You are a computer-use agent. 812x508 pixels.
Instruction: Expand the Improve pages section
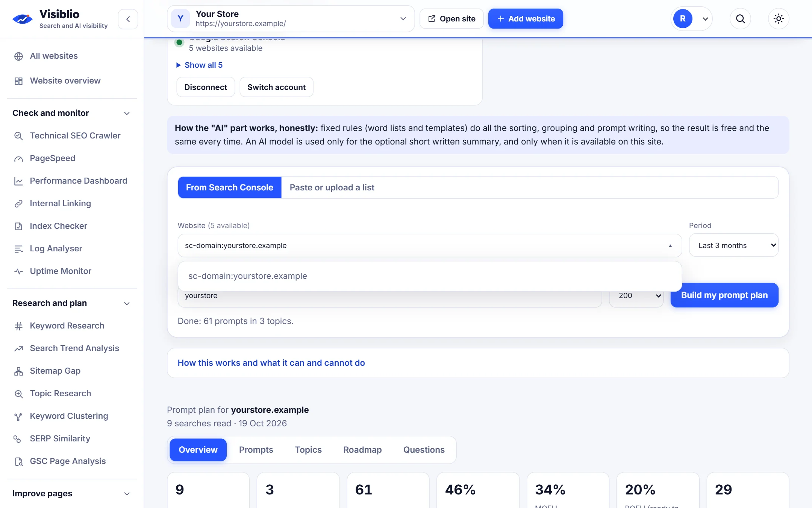click(x=127, y=494)
